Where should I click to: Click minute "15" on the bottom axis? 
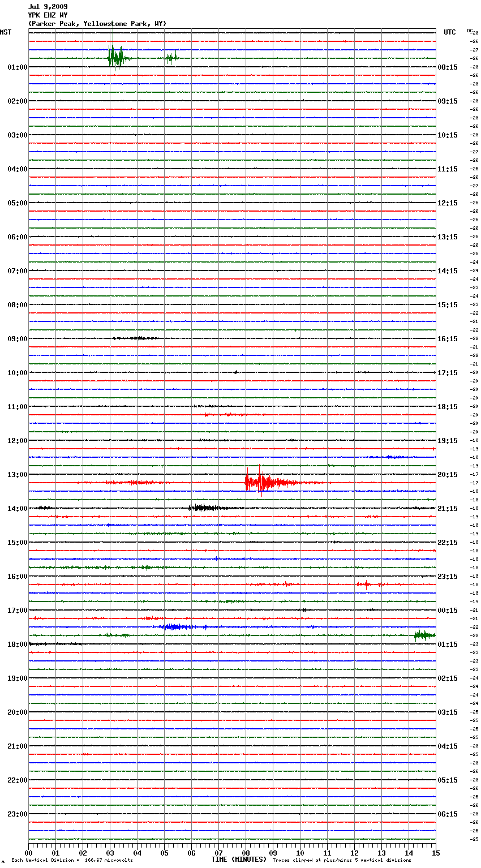click(x=436, y=853)
